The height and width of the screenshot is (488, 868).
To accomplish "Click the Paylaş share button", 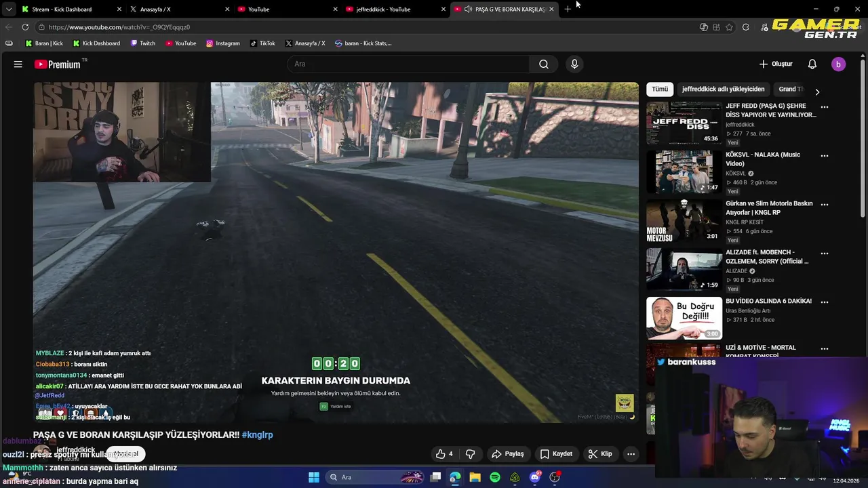I will click(x=508, y=454).
